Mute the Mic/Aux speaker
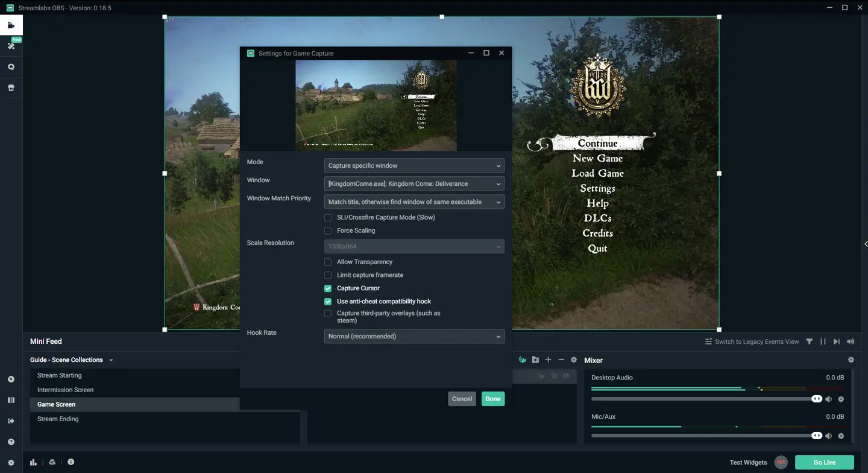The height and width of the screenshot is (473, 868). [828, 436]
